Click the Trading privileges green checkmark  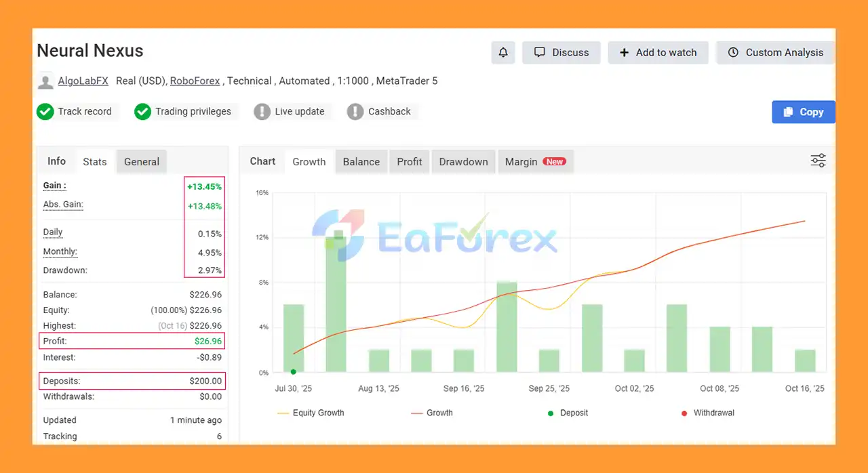(142, 112)
